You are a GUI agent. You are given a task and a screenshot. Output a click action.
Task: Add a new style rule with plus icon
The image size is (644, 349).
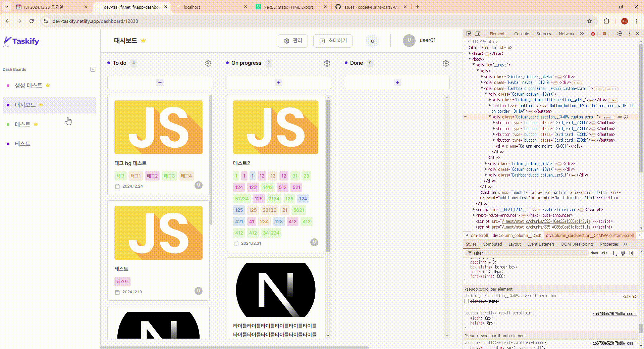[614, 253]
